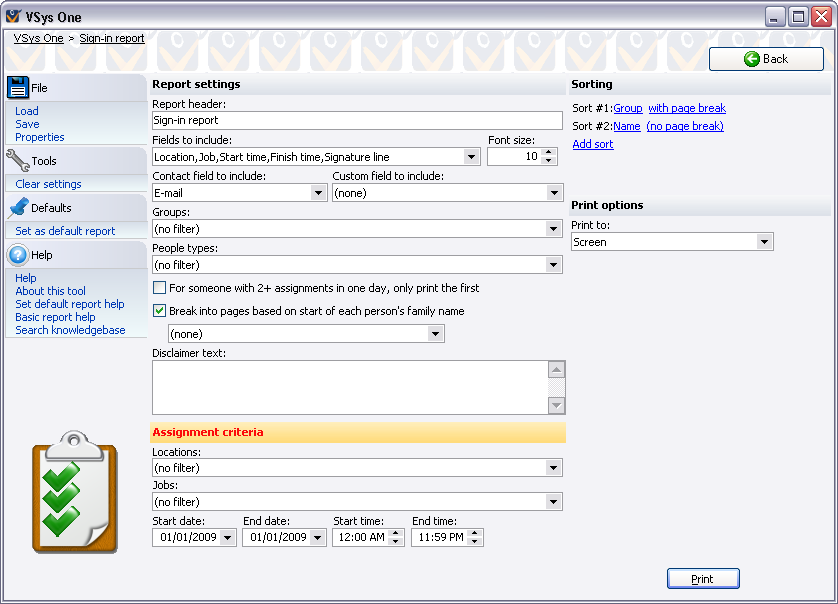
Task: Decrease font size with down arrow
Action: click(549, 161)
